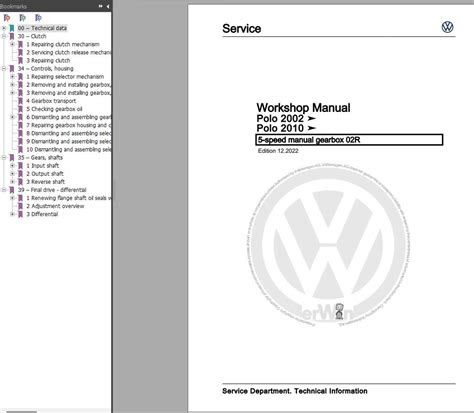Collapse the 34 – Controls, housing node
The width and height of the screenshot is (474, 413).
pyautogui.click(x=4, y=69)
